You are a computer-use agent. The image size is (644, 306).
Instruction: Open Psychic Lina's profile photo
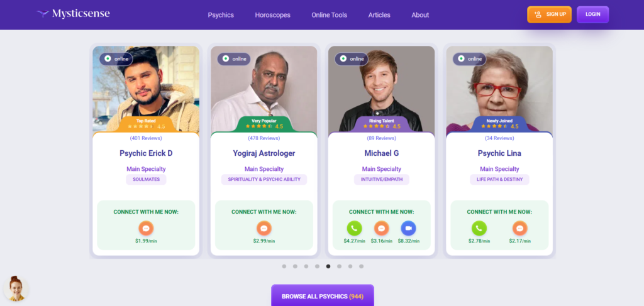pos(499,90)
